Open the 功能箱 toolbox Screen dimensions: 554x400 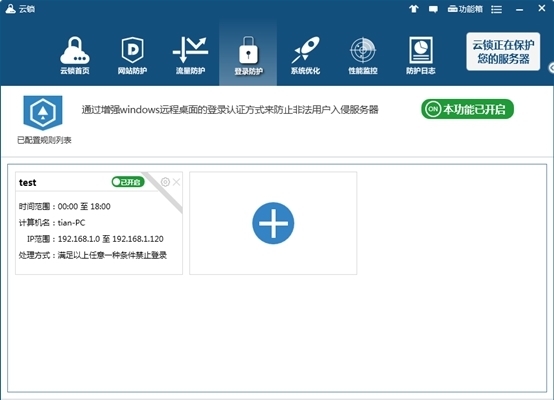pos(465,9)
